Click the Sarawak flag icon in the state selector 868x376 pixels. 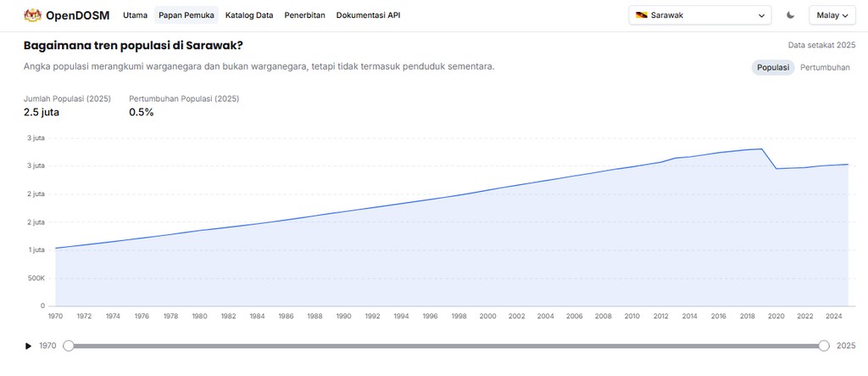pyautogui.click(x=643, y=15)
